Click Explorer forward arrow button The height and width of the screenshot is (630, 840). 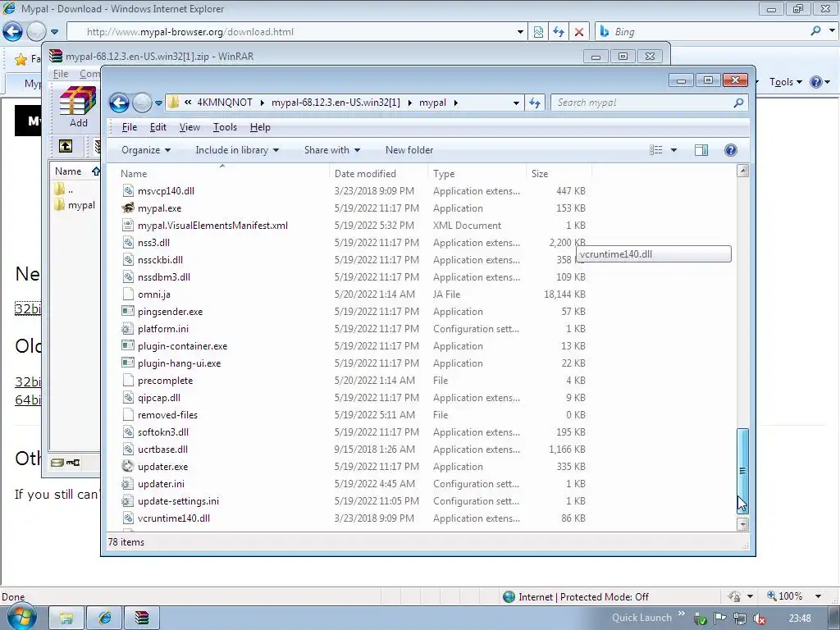tap(142, 103)
